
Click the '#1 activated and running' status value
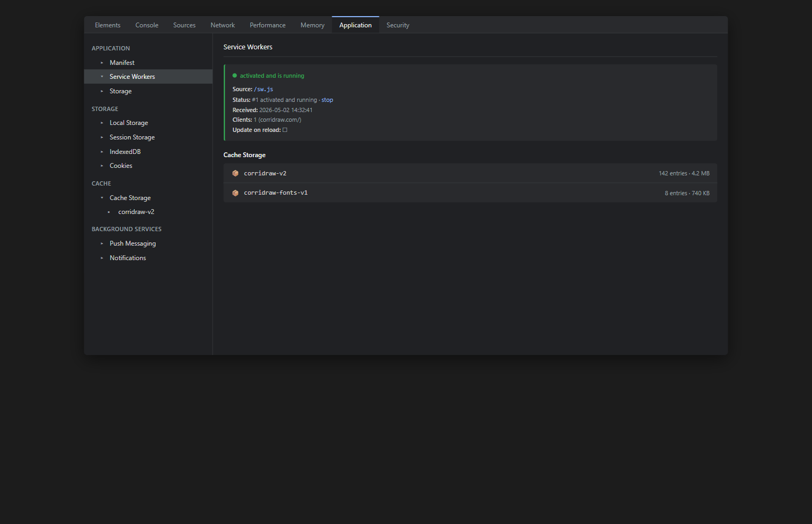pos(284,100)
